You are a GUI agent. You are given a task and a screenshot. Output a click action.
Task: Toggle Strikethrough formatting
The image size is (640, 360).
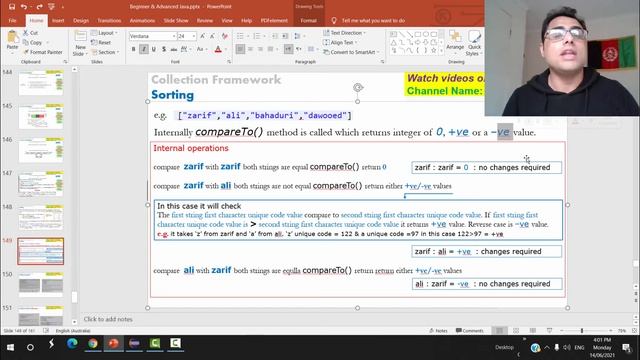(x=174, y=49)
